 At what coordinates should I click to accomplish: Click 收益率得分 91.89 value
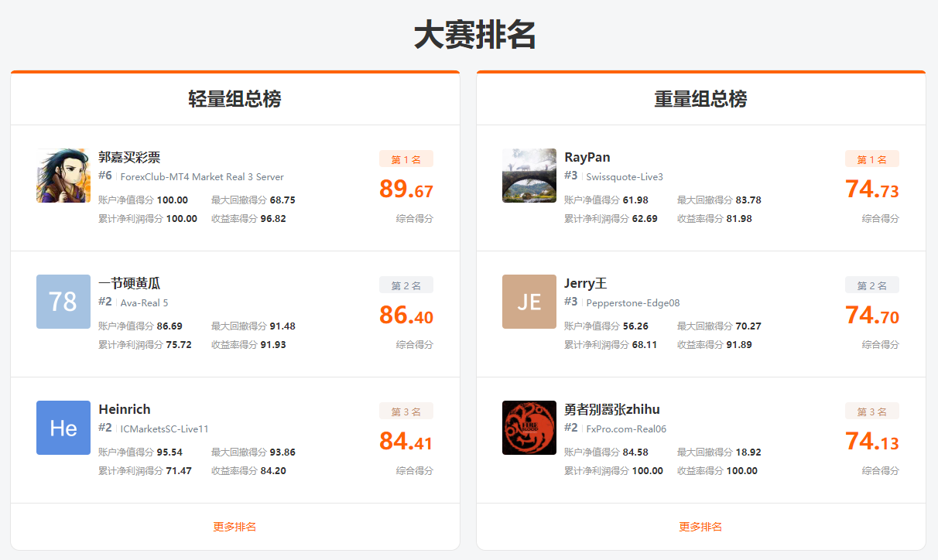tap(739, 344)
